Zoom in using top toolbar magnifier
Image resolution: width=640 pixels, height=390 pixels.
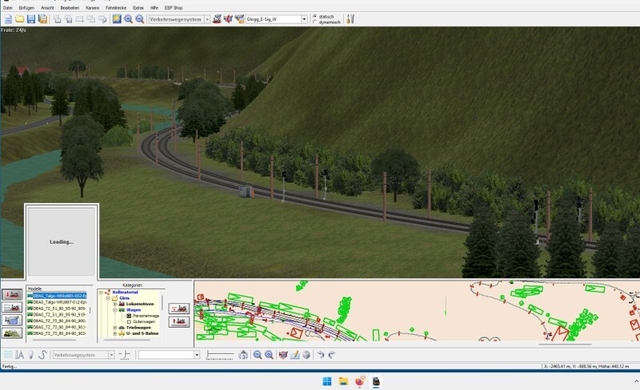(x=128, y=19)
